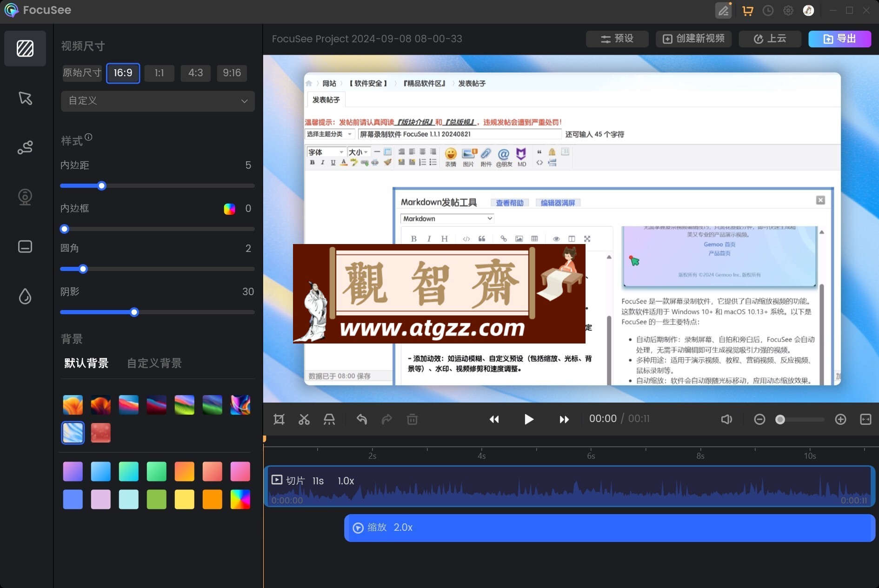Select the green gradient swatch in first row
This screenshot has height=588, width=879.
[x=157, y=471]
